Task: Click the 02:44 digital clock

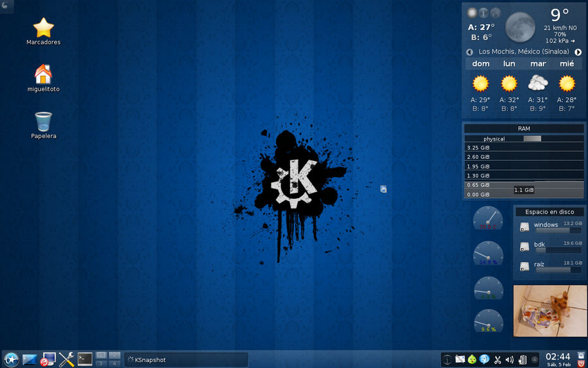Action: click(x=558, y=356)
